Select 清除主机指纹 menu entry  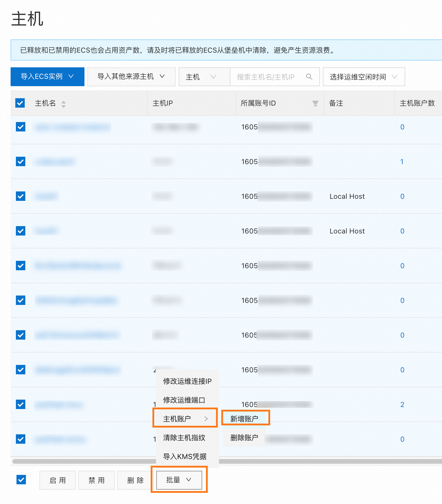tap(187, 438)
